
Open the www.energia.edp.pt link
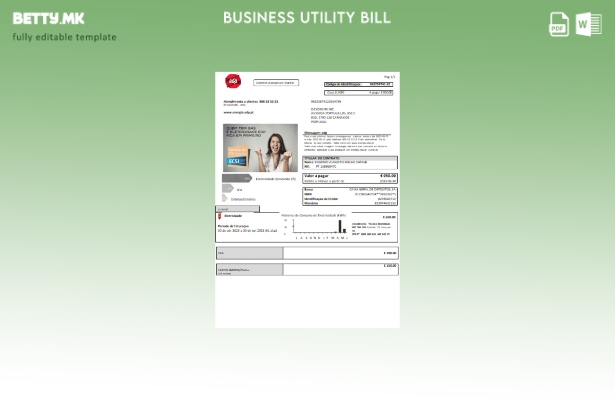239,113
